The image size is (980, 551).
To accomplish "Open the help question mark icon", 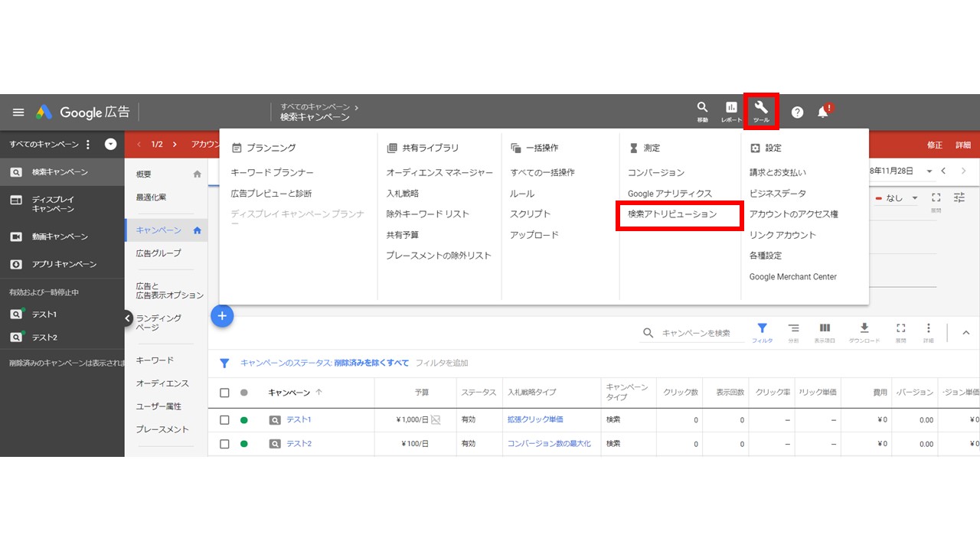I will click(797, 112).
